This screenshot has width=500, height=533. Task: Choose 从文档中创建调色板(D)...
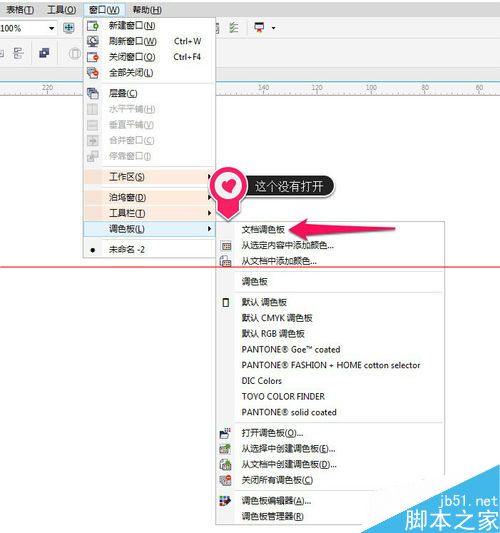pyautogui.click(x=330, y=464)
